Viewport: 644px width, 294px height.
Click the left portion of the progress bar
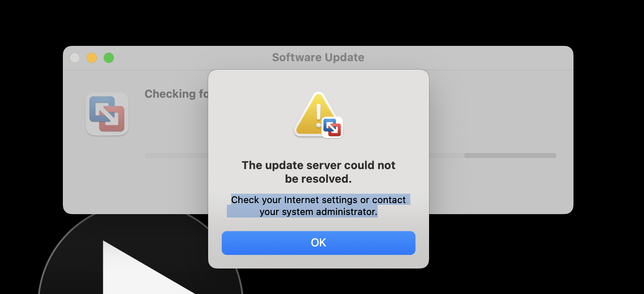[x=176, y=155]
